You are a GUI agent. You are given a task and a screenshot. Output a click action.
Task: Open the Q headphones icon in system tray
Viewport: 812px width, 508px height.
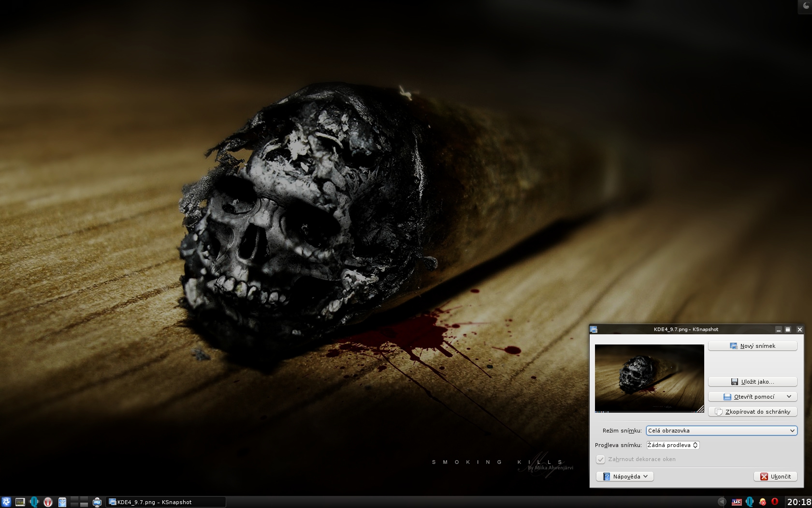point(750,502)
